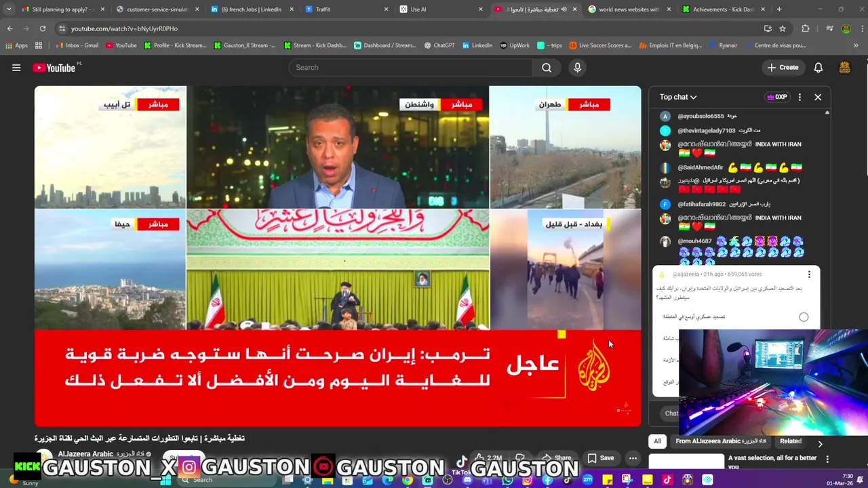Select the Related filter chip

pos(791,441)
